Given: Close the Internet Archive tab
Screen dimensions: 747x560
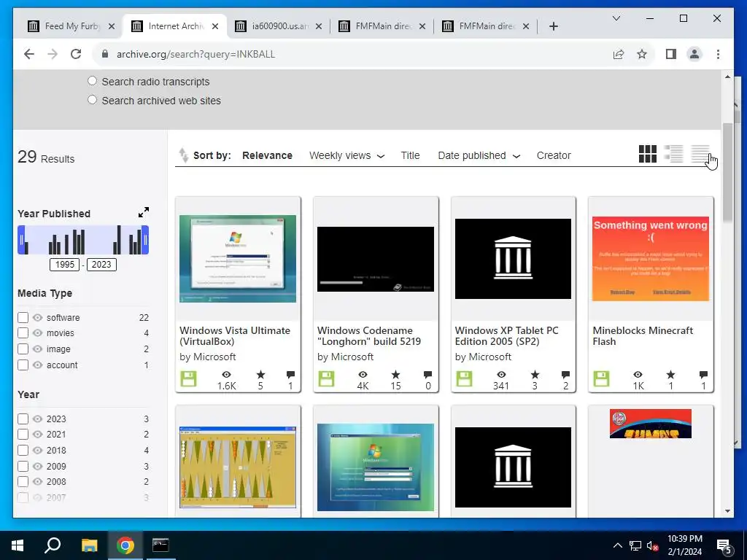Looking at the screenshot, I should tap(215, 26).
